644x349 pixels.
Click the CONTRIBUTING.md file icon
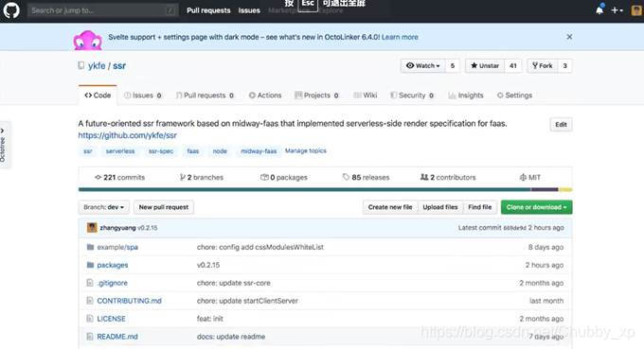click(x=90, y=301)
